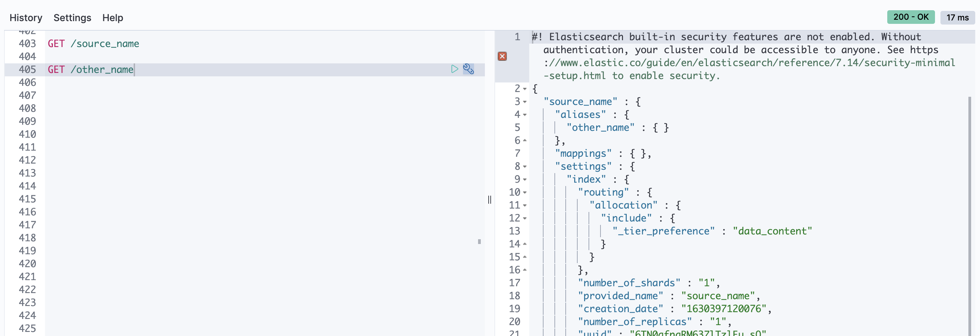
Task: Collapse the "routing" block at line 10
Action: [525, 192]
